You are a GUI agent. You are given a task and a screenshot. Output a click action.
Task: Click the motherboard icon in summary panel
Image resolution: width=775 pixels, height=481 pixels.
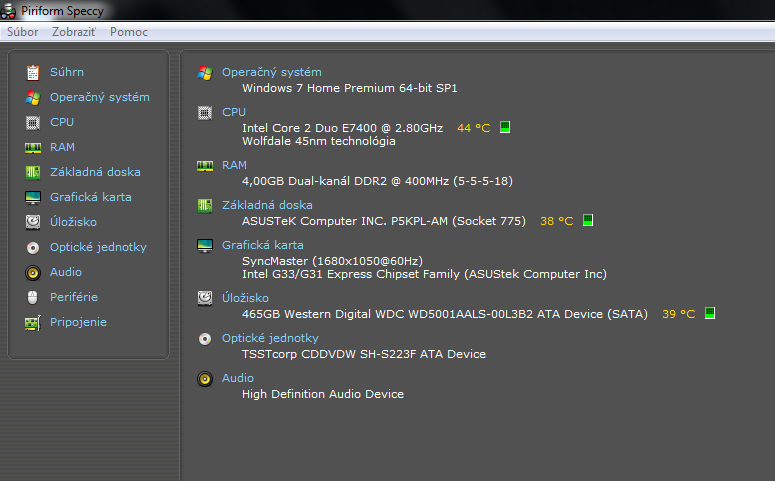point(205,205)
